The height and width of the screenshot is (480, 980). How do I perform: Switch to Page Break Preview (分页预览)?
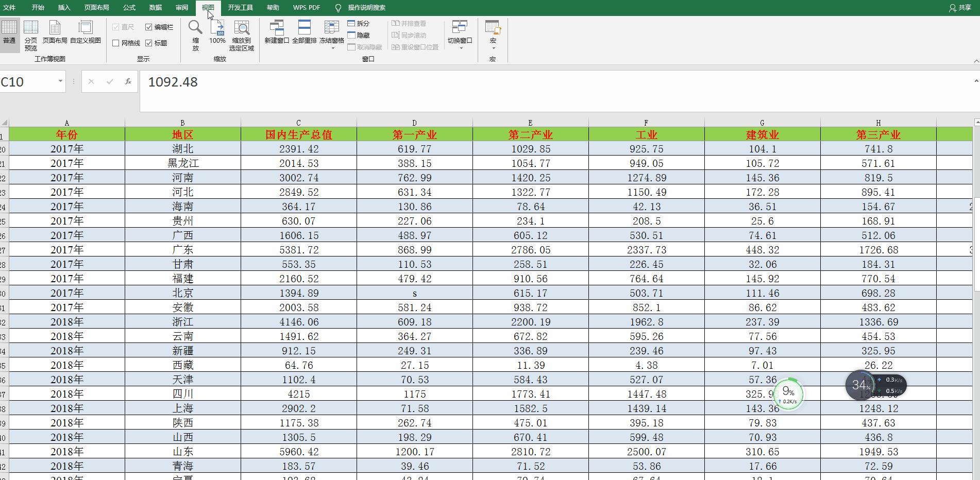(31, 34)
